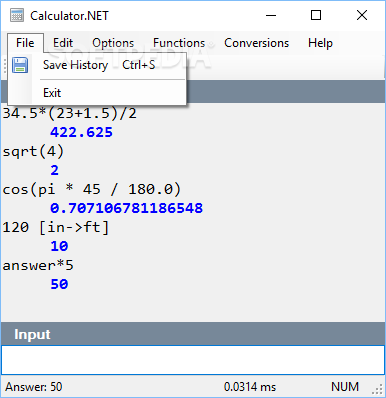Open the Edit menu

(63, 43)
